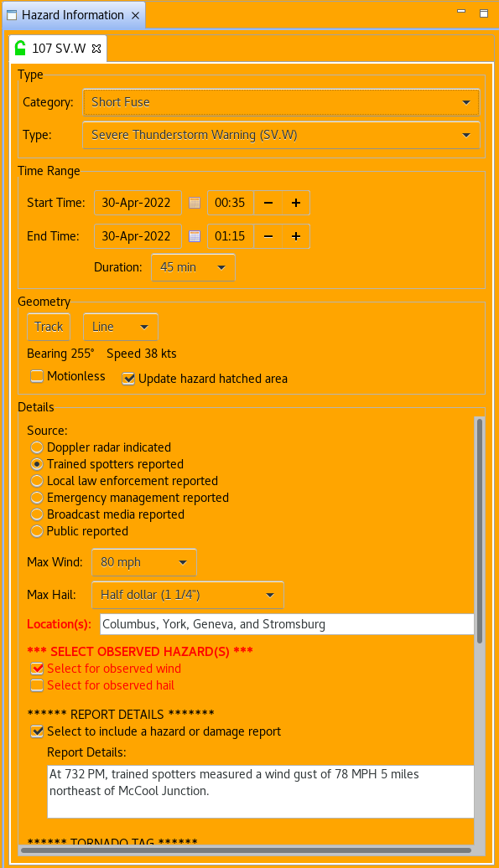This screenshot has height=868, width=499.
Task: Enable the Motionless checkbox
Action: coord(37,376)
